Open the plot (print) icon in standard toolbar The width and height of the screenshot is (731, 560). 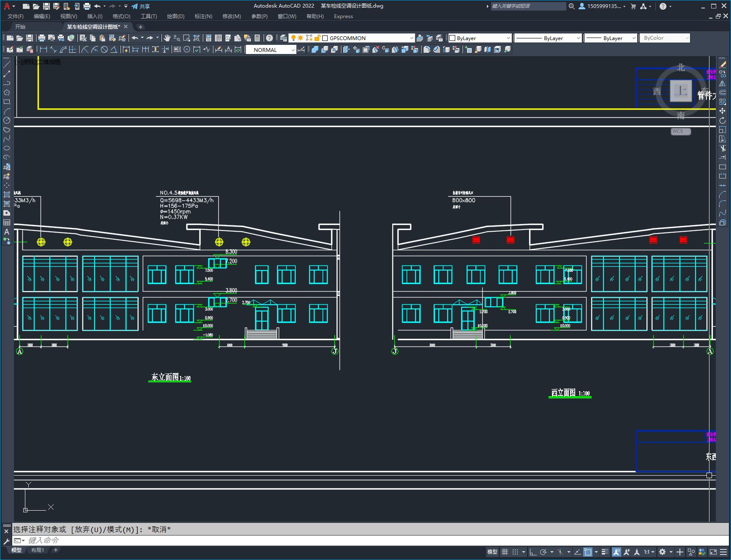coord(42,38)
